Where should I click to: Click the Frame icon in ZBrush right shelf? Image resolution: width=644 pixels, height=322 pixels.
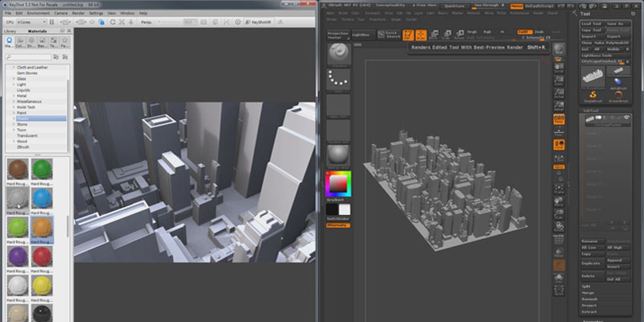pos(559,188)
